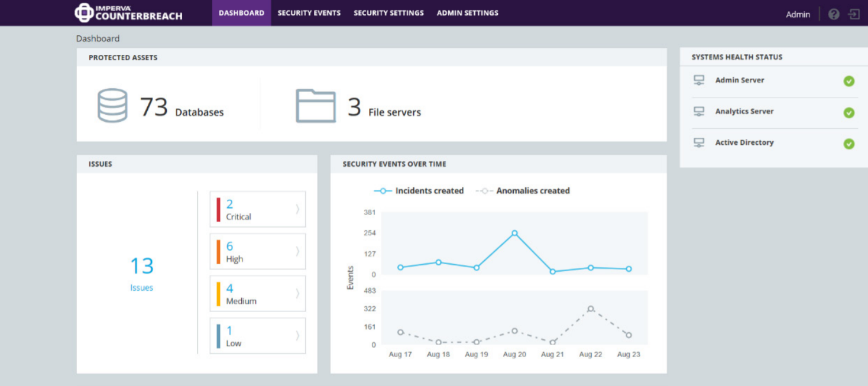The image size is (868, 386).
Task: Expand the Medium issues chevron
Action: point(297,293)
